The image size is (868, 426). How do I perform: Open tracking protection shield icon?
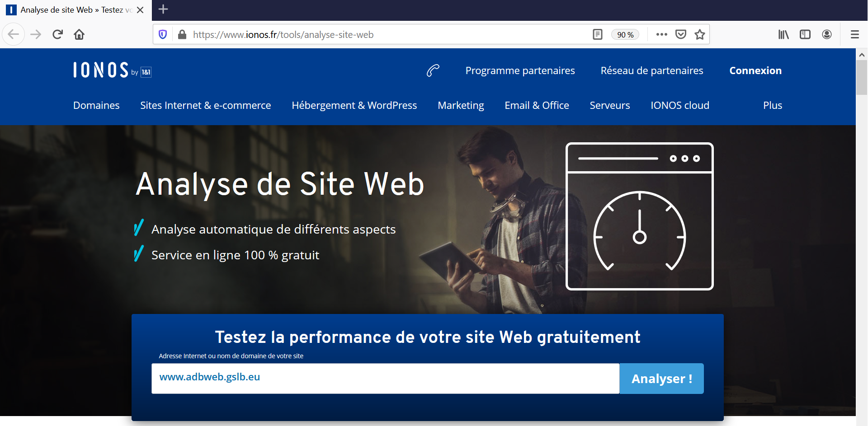[163, 34]
